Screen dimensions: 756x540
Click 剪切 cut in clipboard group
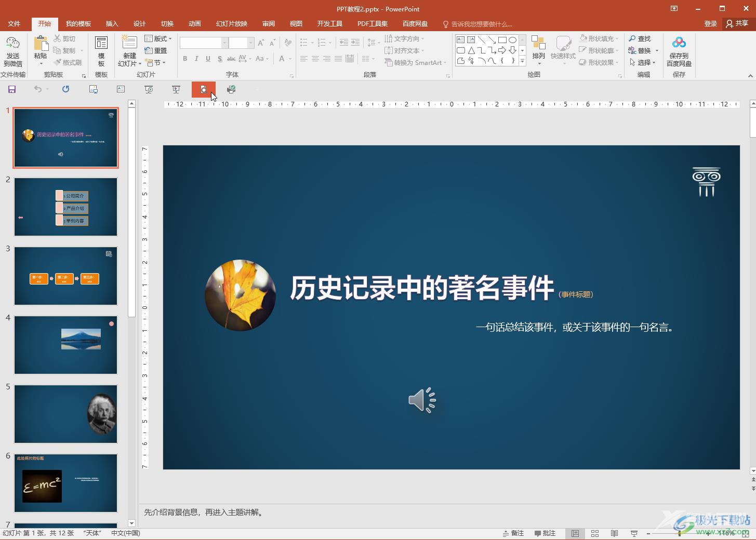65,39
